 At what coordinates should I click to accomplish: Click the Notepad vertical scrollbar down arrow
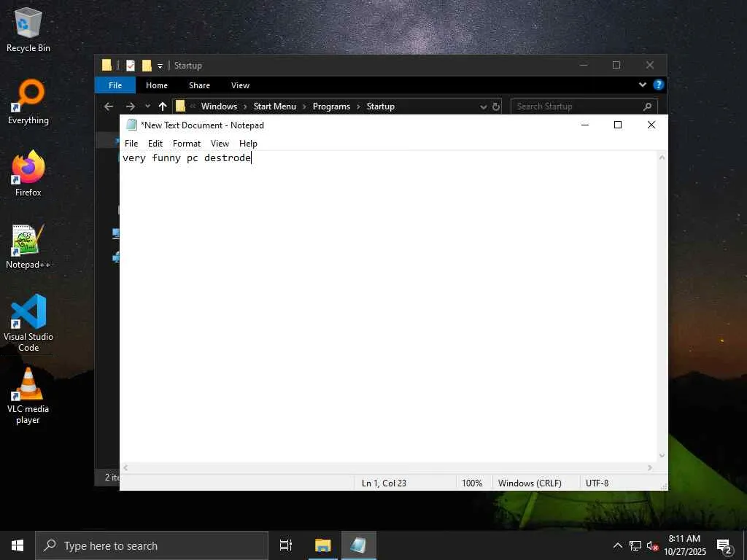(x=662, y=456)
